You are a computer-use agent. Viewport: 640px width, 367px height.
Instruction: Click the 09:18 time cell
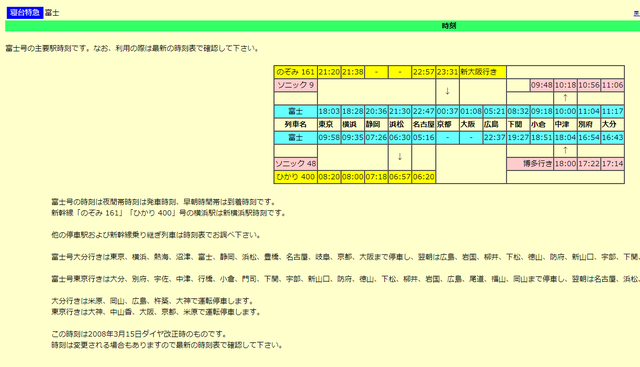click(542, 111)
